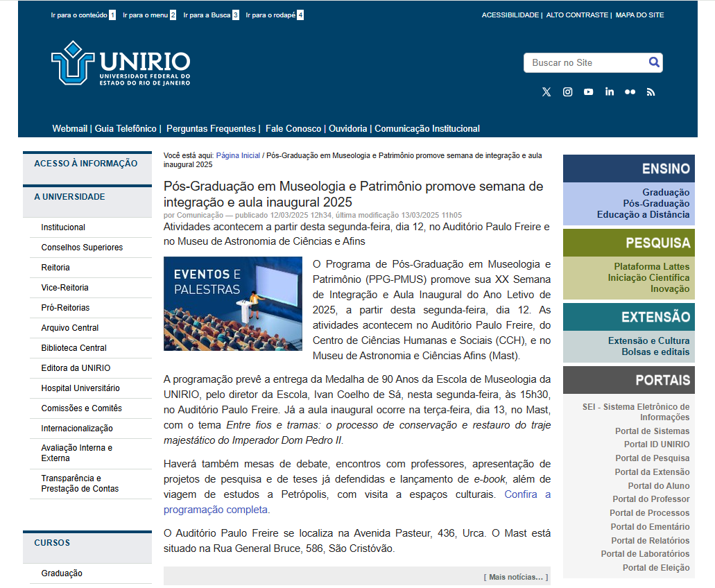The image size is (715, 588).
Task: Click the UNIRIO logo
Action: click(121, 63)
